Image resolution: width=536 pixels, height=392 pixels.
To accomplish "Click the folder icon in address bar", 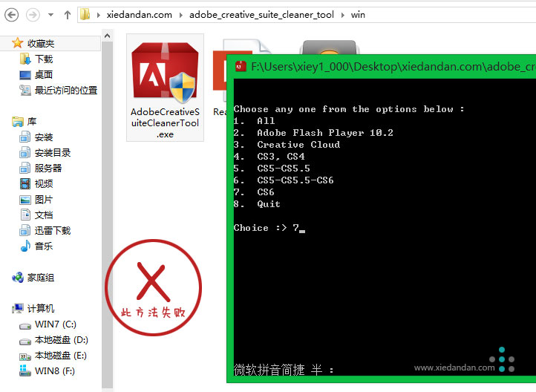I will click(x=85, y=14).
